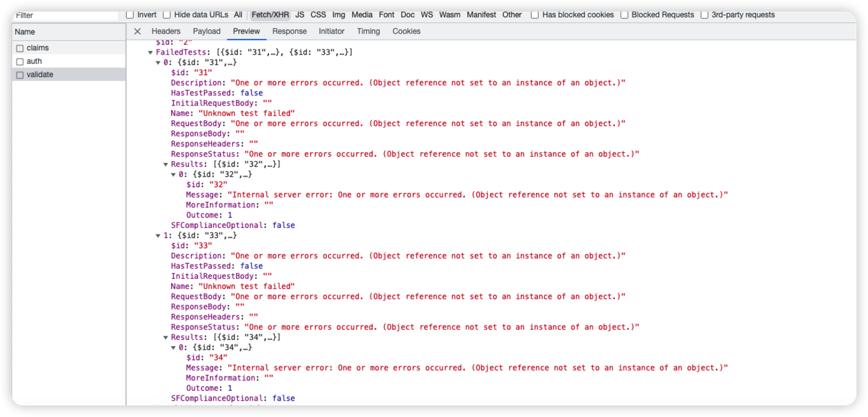The image size is (868, 417).
Task: Select the Media request filter
Action: 362,15
